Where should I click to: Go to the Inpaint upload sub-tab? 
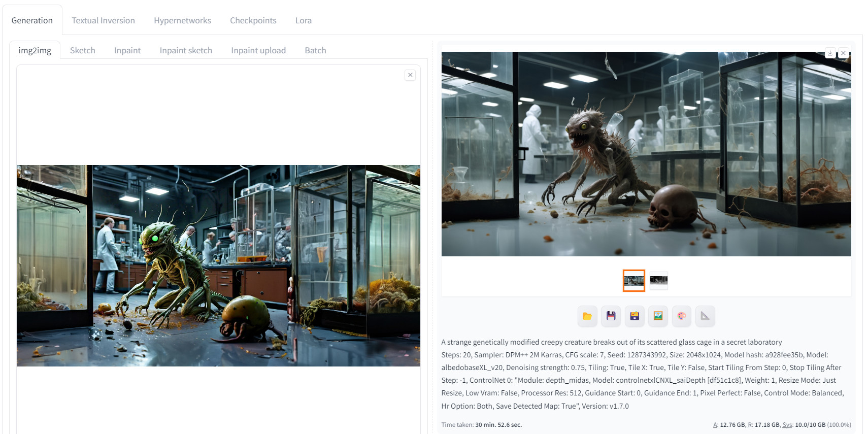click(258, 50)
